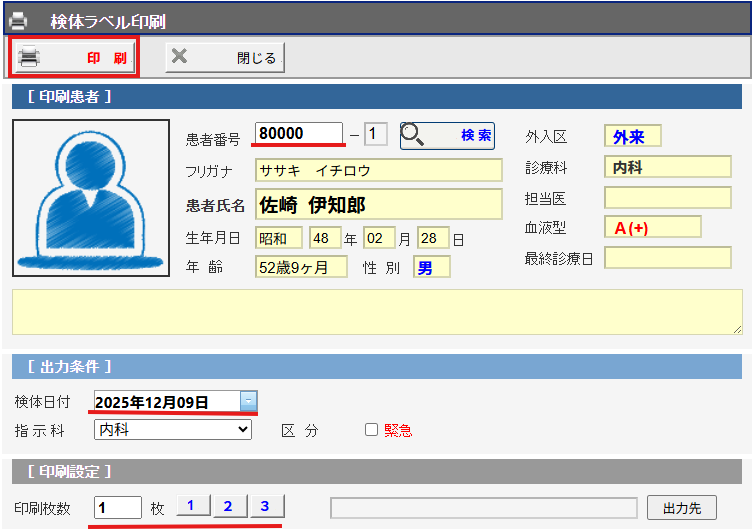This screenshot has width=752, height=529.
Task: Toggle the 緊急 urgent checkbox
Action: (x=372, y=430)
